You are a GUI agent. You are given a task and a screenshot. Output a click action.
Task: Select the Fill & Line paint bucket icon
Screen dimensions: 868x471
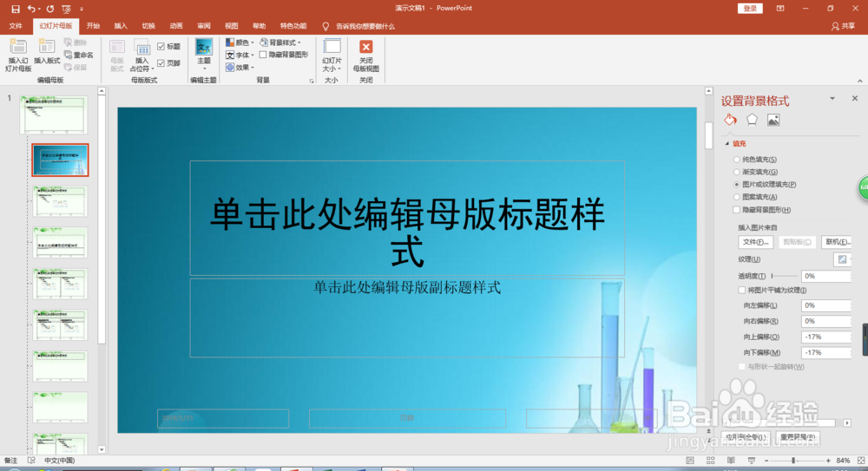(x=730, y=120)
